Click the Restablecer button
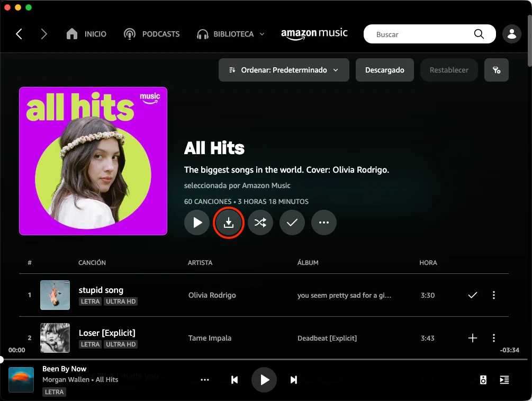 (449, 70)
